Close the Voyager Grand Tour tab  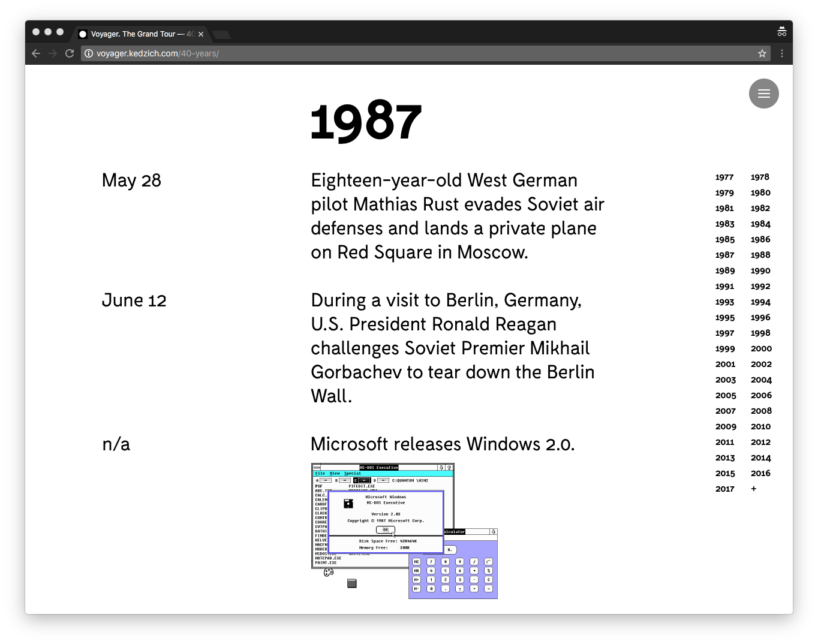point(201,34)
